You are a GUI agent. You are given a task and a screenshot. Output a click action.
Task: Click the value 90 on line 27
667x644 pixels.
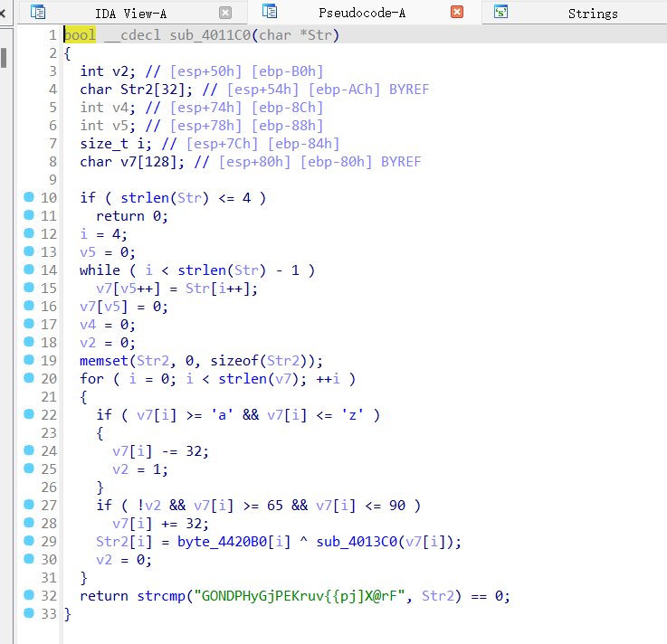[x=397, y=506]
